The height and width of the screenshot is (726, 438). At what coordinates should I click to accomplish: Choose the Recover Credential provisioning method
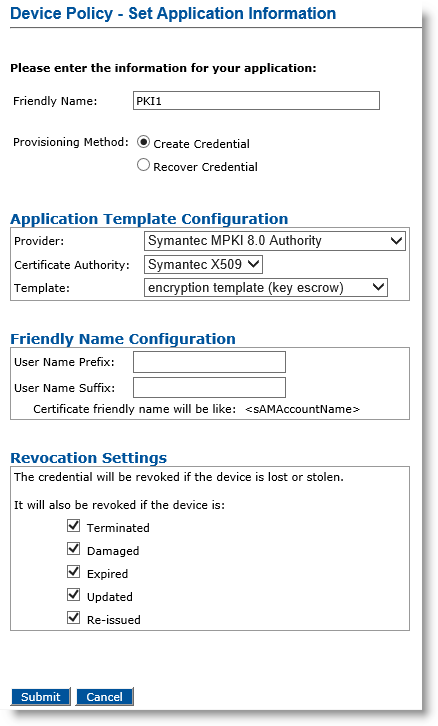coord(144,165)
